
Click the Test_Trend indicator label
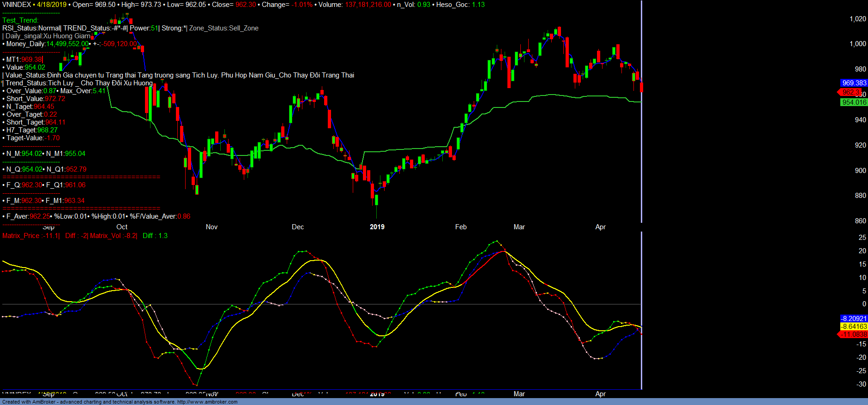(x=20, y=20)
